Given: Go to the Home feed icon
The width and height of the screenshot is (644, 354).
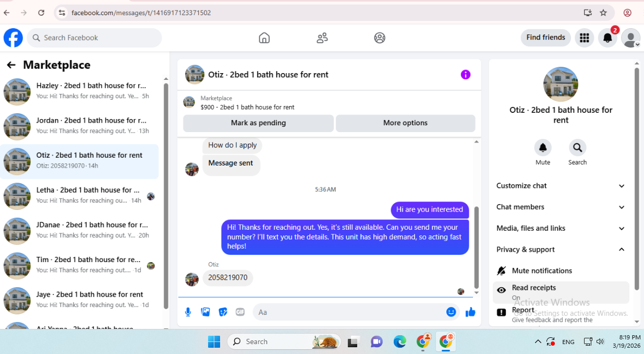Looking at the screenshot, I should click(x=264, y=38).
